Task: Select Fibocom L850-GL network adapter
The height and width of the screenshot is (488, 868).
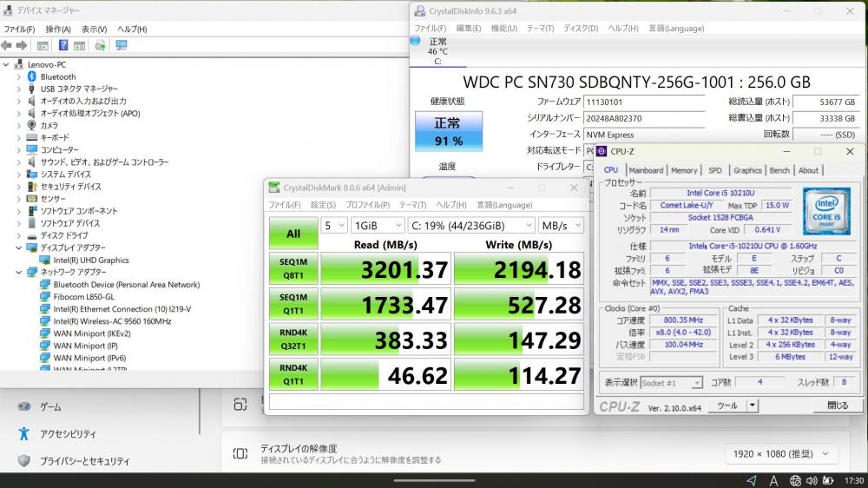Action: pos(83,296)
